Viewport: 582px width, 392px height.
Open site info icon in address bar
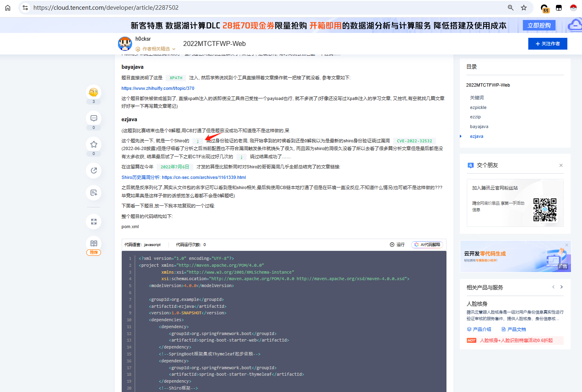(x=25, y=8)
